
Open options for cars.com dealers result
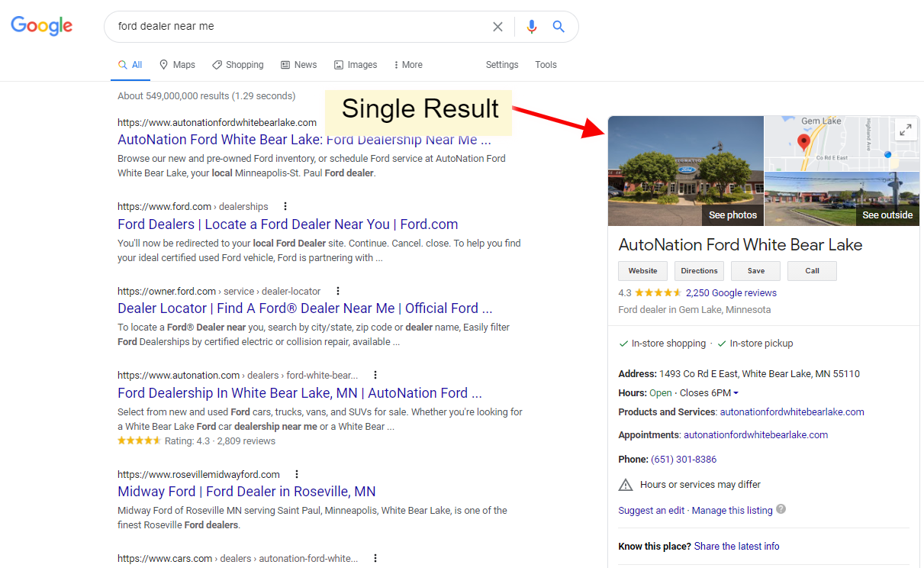click(375, 558)
